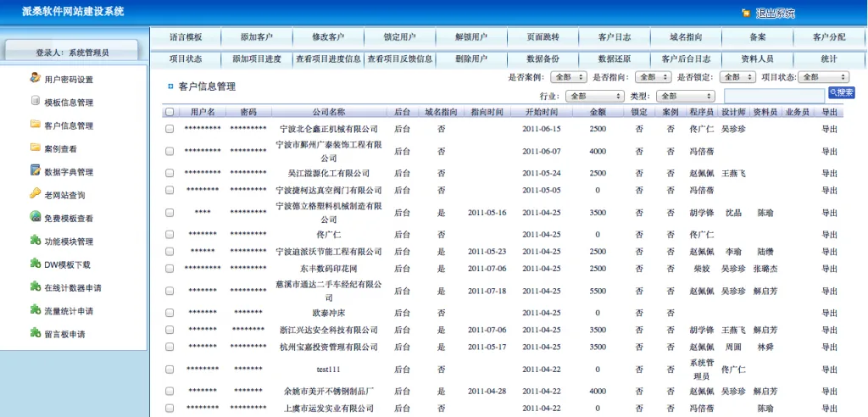
Task: Open the 项目状态 filter dropdown
Action: tap(823, 77)
